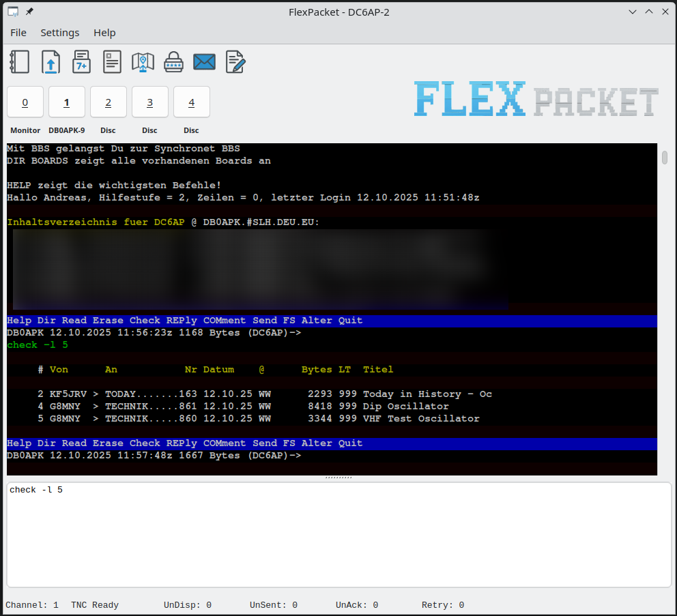
Task: Open the blue mail envelope icon
Action: (204, 62)
